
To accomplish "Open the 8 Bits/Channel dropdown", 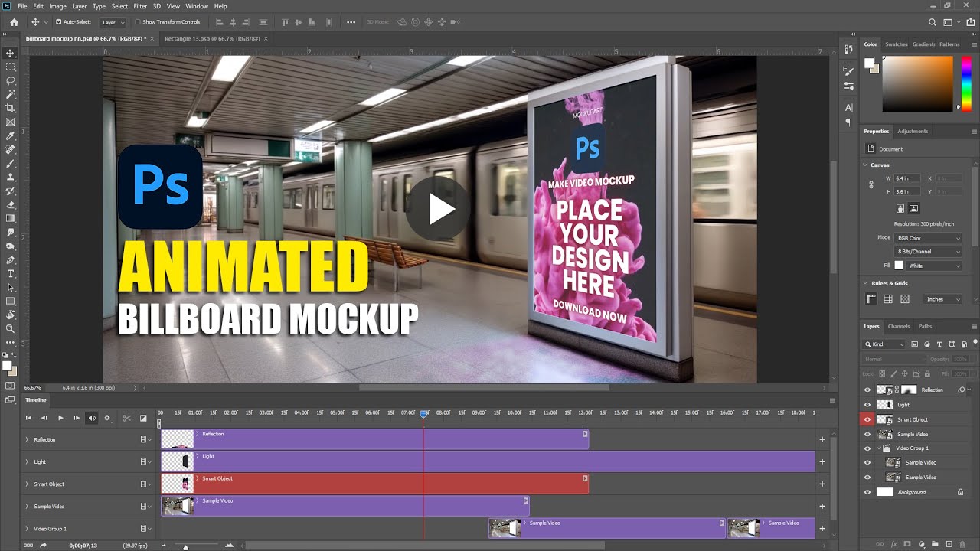I will click(928, 252).
